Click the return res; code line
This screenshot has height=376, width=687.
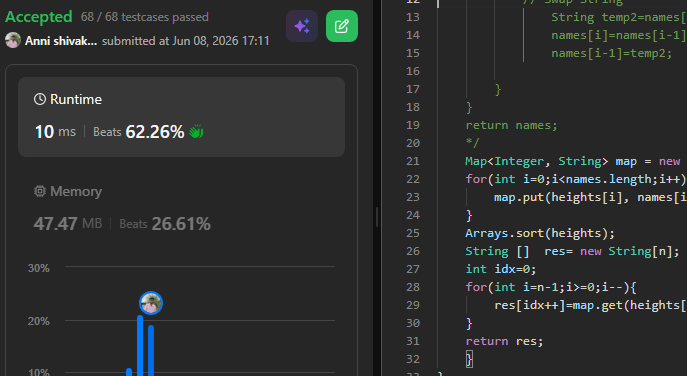pos(504,341)
